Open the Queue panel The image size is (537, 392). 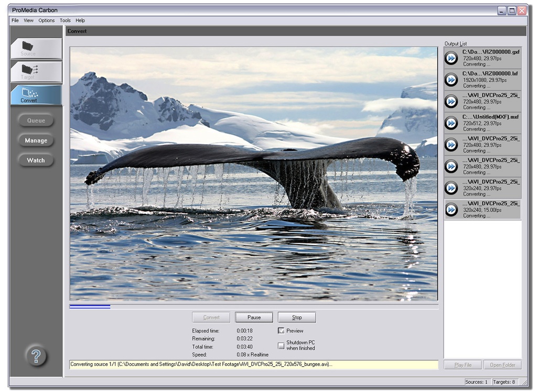pos(36,121)
